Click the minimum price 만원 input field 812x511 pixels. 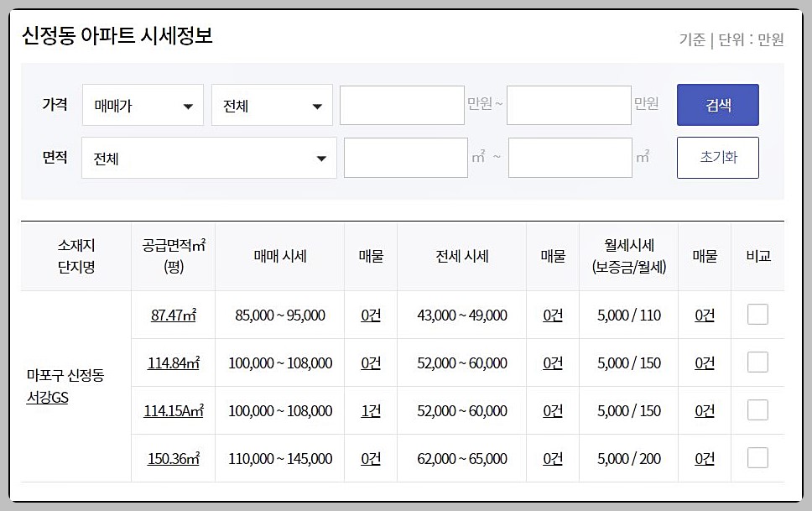[x=402, y=105]
